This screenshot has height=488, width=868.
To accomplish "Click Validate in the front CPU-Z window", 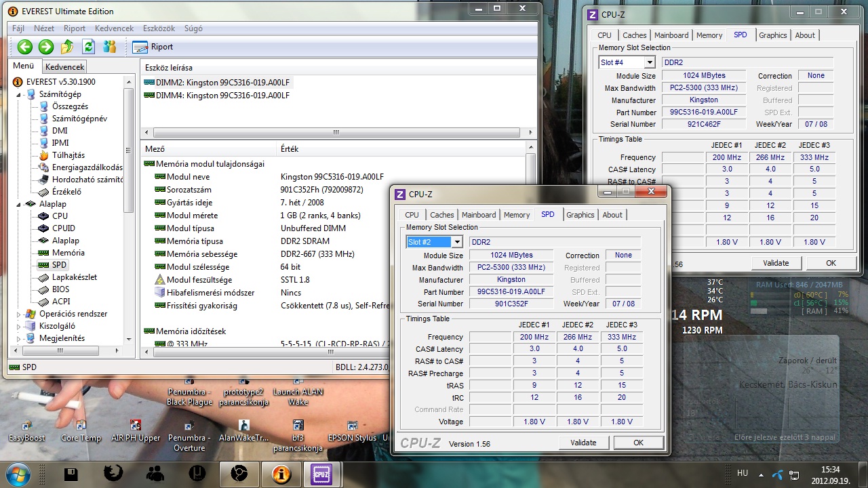I will pos(583,443).
